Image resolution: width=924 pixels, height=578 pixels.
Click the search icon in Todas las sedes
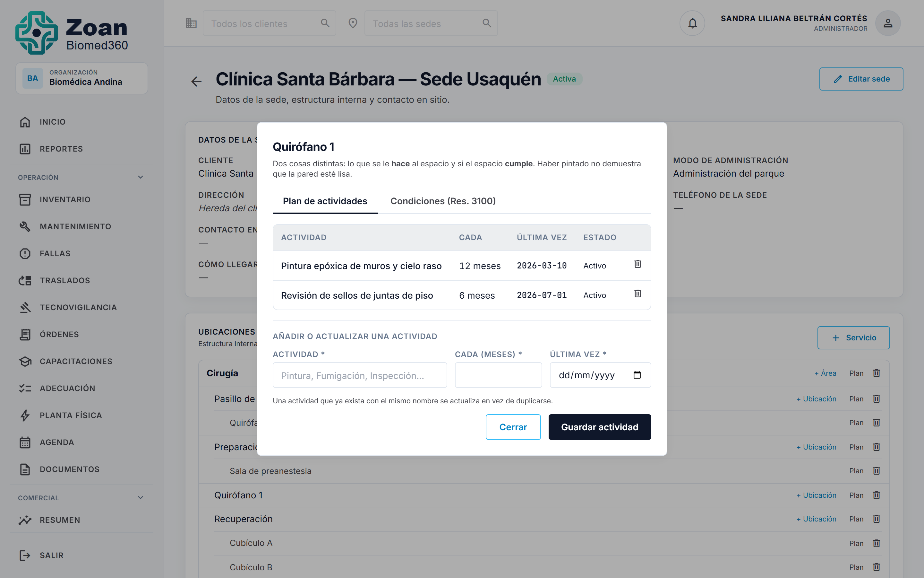(487, 23)
